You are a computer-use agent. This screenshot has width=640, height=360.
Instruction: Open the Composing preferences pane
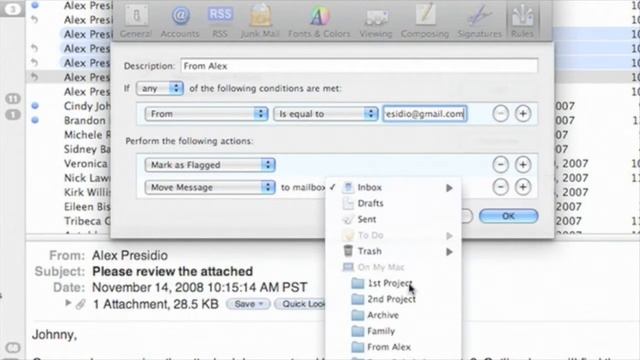tap(425, 22)
